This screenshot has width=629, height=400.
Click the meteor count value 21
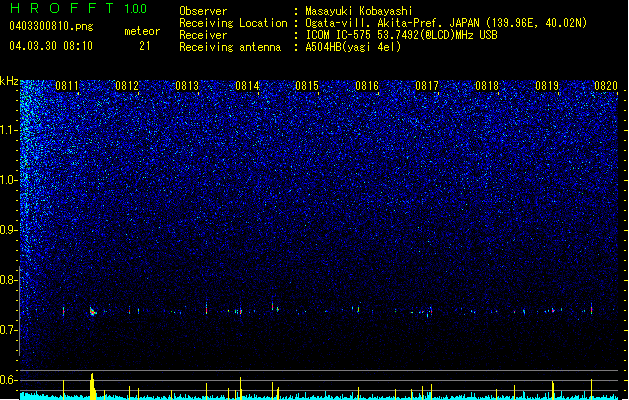(145, 46)
